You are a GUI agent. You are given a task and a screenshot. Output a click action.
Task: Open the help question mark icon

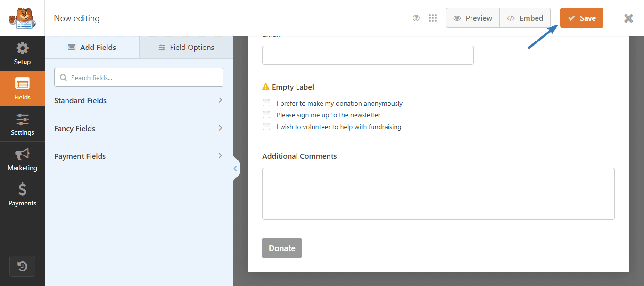pos(416,18)
